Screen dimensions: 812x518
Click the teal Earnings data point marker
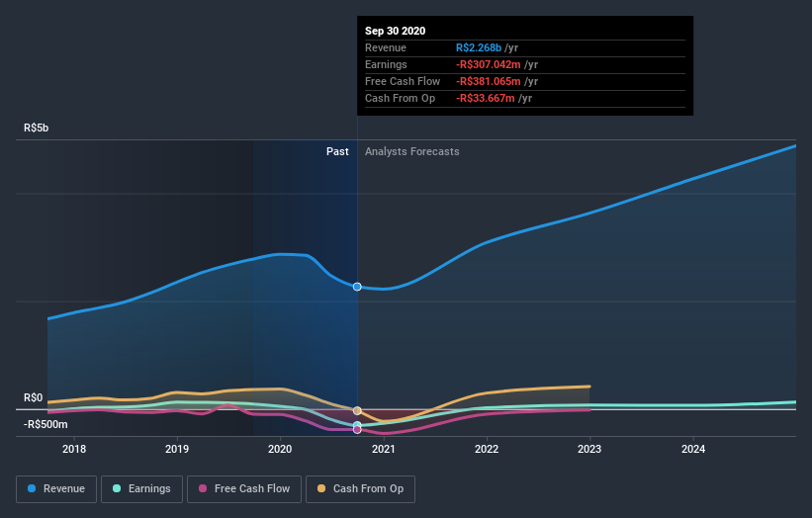[x=357, y=425]
